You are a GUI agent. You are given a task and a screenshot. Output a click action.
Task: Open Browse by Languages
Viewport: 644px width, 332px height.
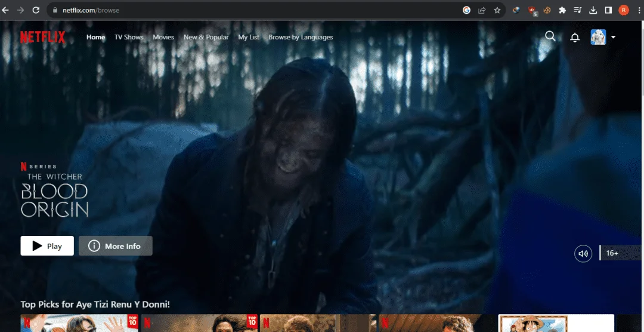click(x=301, y=37)
